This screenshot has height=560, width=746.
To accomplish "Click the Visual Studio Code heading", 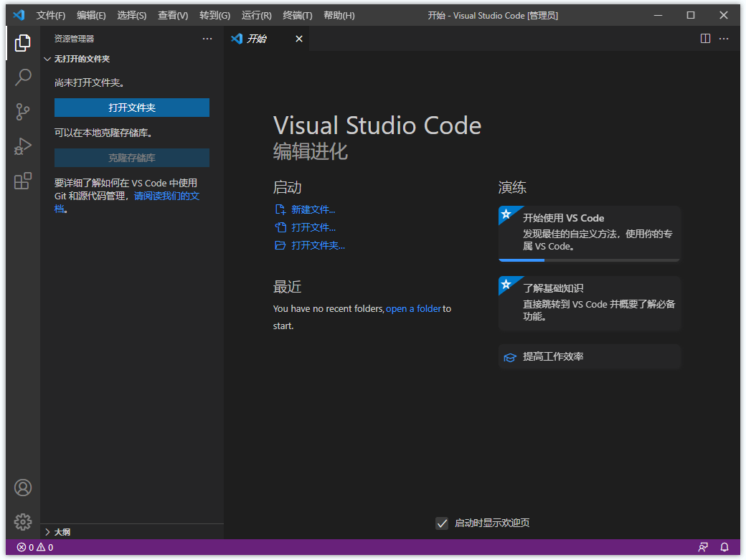I will pyautogui.click(x=377, y=125).
